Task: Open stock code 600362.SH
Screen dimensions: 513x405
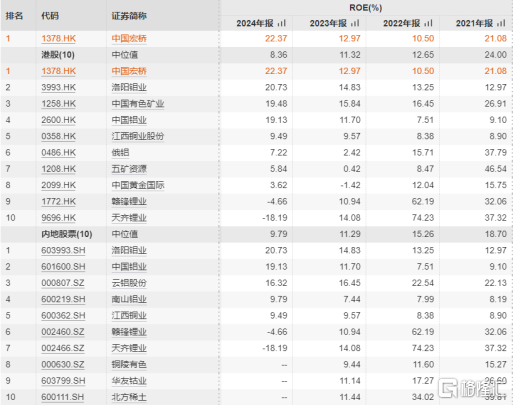Action: tap(63, 316)
